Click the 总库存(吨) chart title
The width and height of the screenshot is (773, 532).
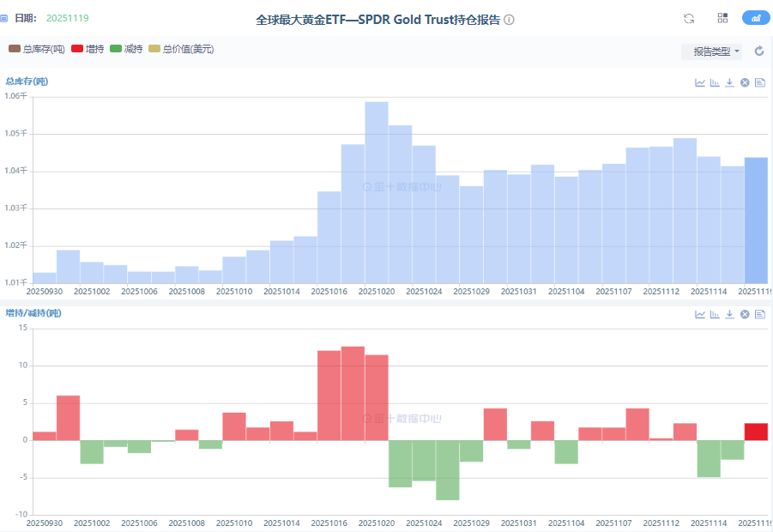point(27,82)
